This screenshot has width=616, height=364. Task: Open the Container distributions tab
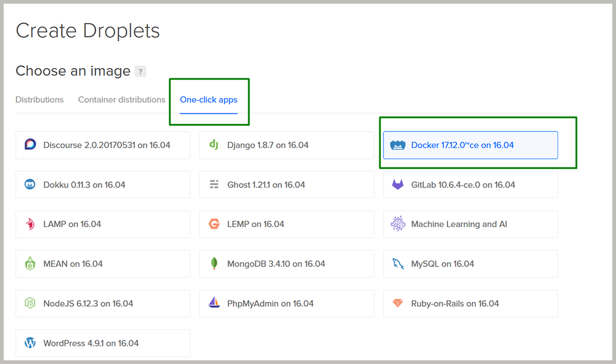pyautogui.click(x=121, y=99)
